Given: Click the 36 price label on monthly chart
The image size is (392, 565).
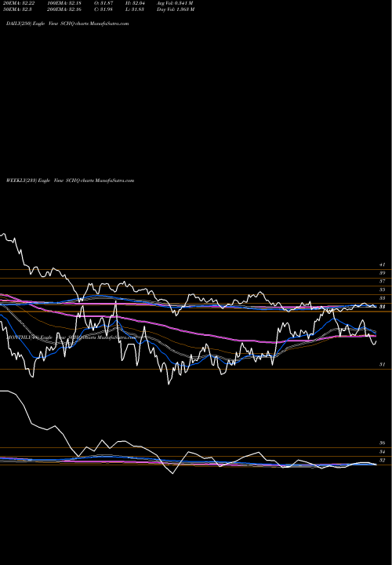Looking at the screenshot, I should [x=383, y=443].
